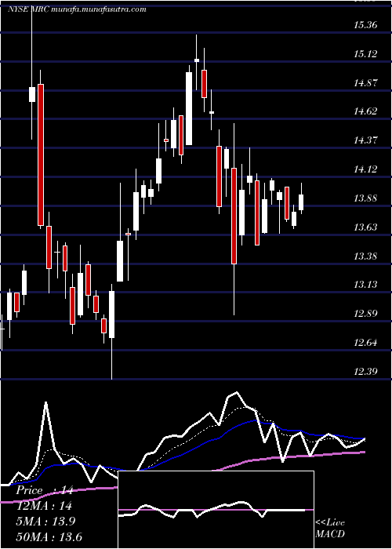Click the 13.13 price axis label
Viewport: 392px width, 549px height.
(x=366, y=285)
